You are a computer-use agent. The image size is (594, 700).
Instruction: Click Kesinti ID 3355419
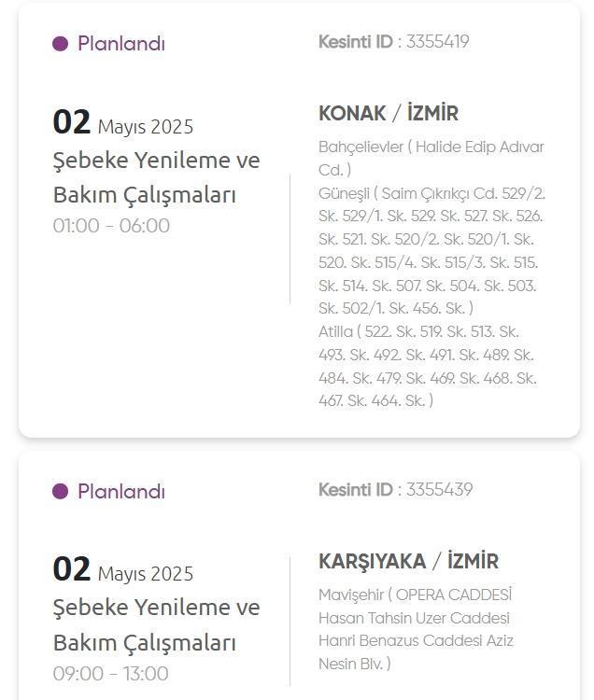(393, 42)
